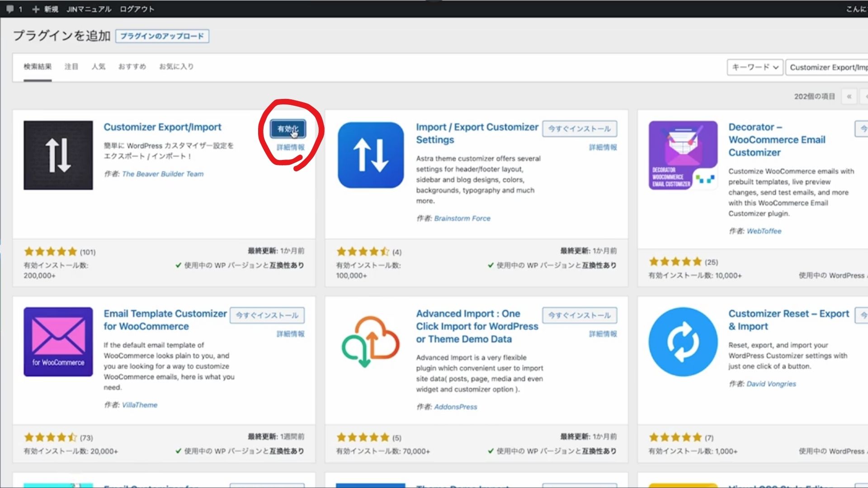Install Import / Export Customizer Settings now
Viewport: 868px width, 488px height.
pos(579,129)
